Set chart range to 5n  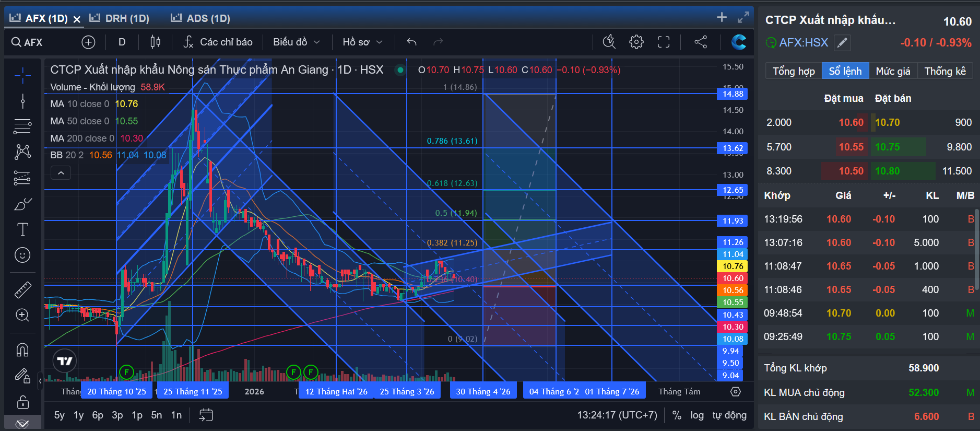click(x=157, y=415)
